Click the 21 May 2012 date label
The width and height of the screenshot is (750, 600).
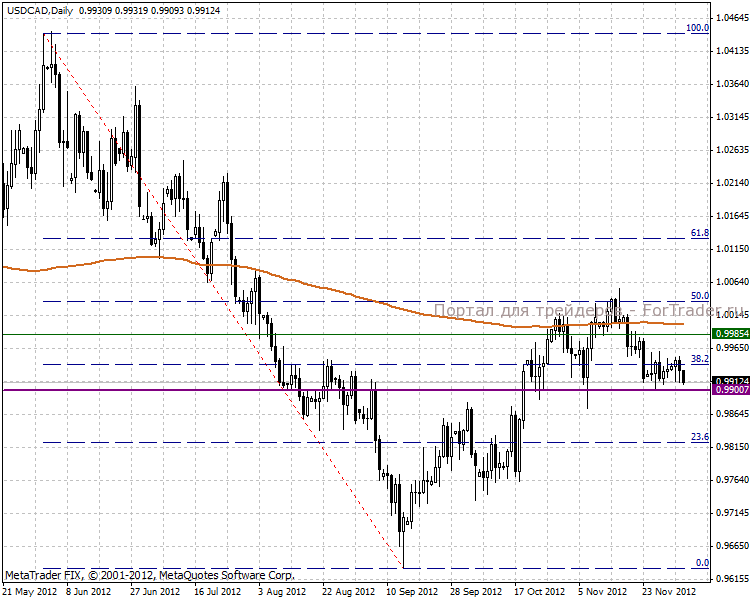[x=27, y=591]
